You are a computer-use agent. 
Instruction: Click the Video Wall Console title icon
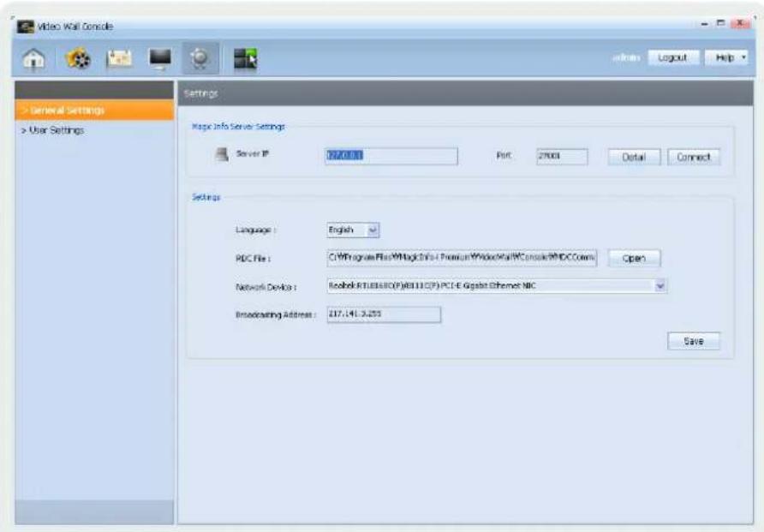pyautogui.click(x=26, y=27)
